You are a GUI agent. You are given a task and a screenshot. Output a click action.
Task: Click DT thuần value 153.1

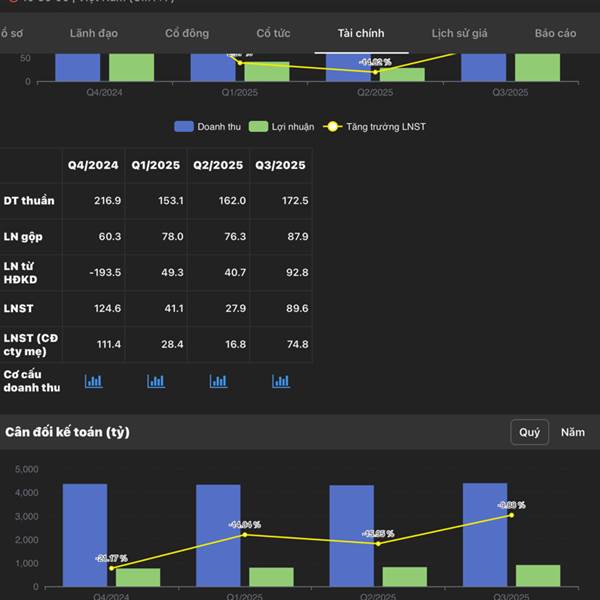171,201
